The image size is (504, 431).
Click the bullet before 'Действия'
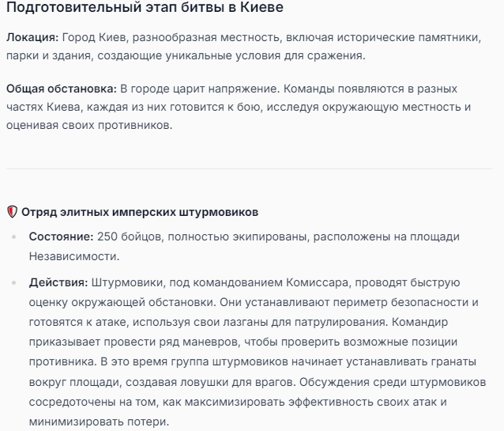coord(13,282)
